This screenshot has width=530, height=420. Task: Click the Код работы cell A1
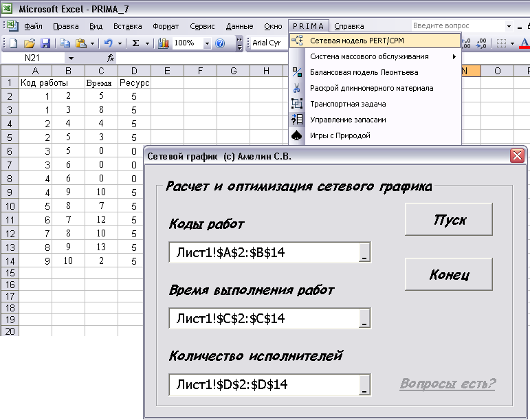[x=35, y=82]
